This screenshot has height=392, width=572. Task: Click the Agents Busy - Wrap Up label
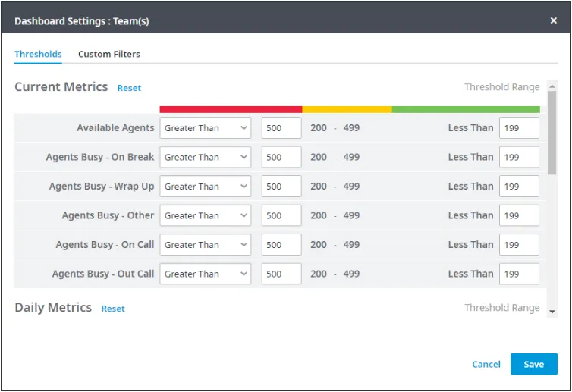coord(102,187)
